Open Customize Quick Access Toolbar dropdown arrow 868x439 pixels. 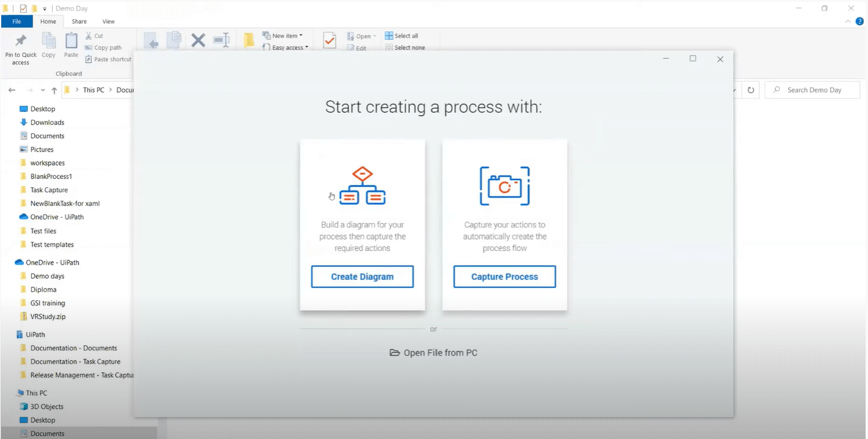pos(45,9)
